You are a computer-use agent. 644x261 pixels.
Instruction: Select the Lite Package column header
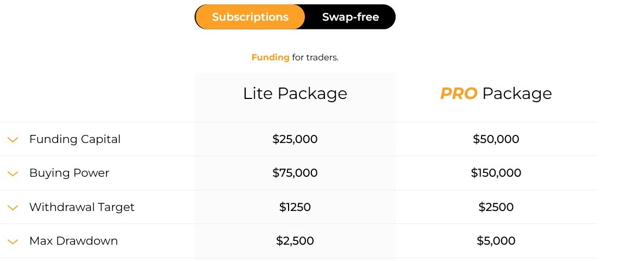pyautogui.click(x=295, y=94)
